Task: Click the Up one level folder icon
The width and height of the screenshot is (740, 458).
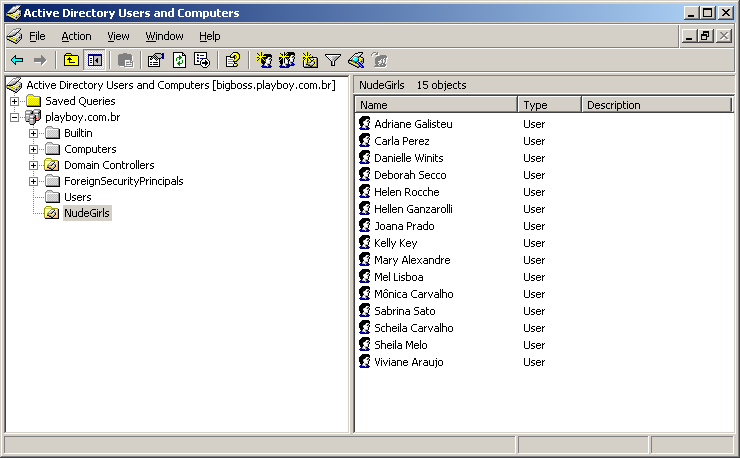Action: (x=71, y=60)
